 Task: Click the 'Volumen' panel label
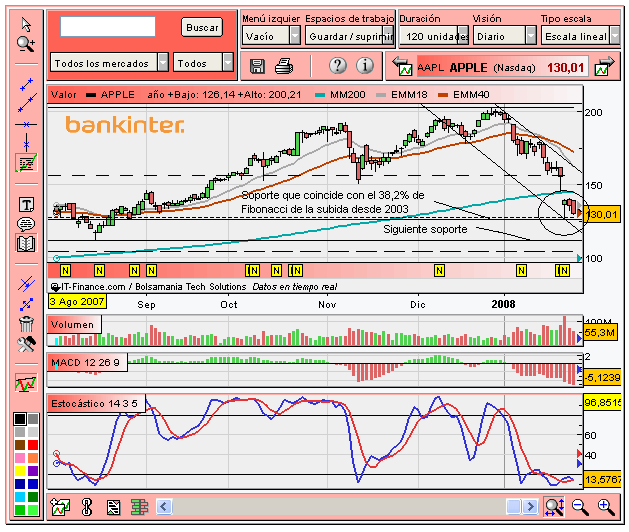pyautogui.click(x=72, y=324)
